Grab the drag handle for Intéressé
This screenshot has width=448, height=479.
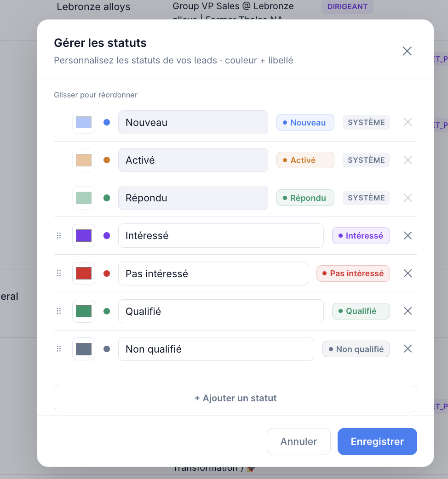coord(59,235)
